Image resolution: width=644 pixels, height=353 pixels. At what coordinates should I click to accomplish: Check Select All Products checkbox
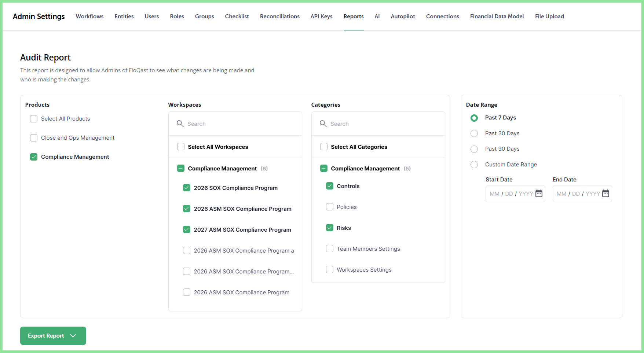[x=34, y=119]
